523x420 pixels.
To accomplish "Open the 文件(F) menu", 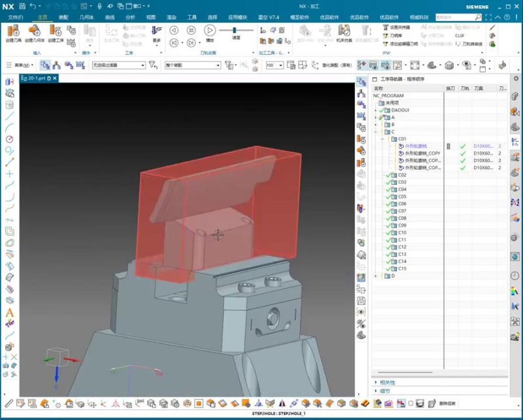I will pyautogui.click(x=15, y=17).
